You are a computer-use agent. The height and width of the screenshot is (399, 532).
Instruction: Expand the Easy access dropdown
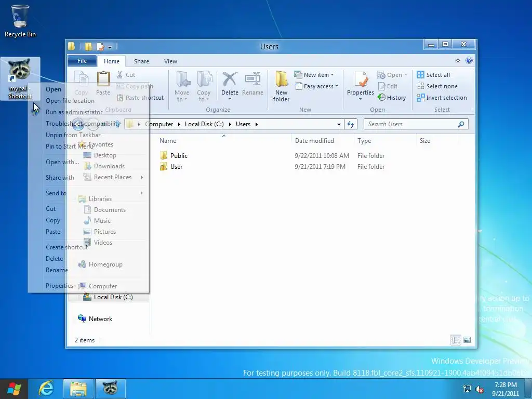click(337, 86)
